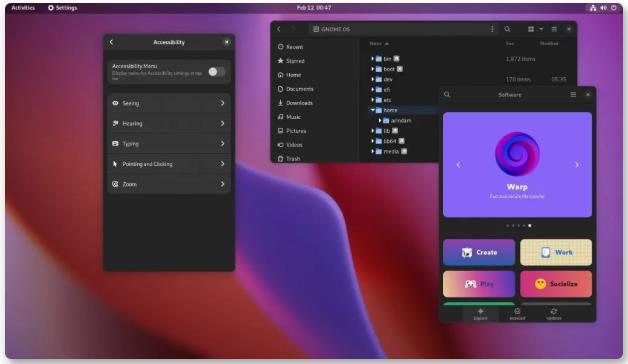Image resolution: width=628 pixels, height=364 pixels.
Task: Expand the user folder under home
Action: (x=380, y=121)
